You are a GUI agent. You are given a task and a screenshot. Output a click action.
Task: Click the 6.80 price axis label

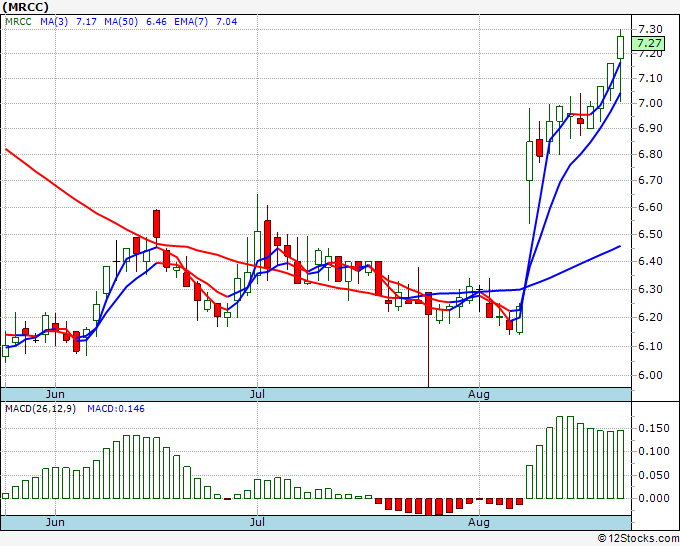click(x=651, y=154)
